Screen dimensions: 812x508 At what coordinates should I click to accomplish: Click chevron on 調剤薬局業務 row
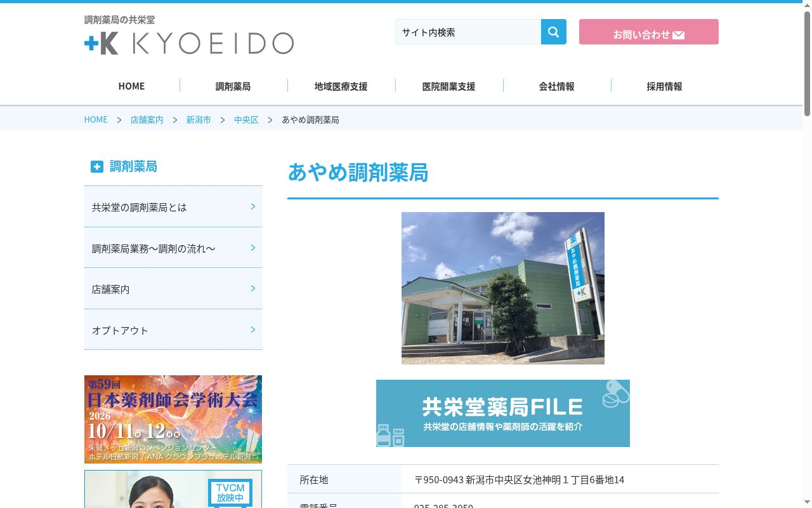pyautogui.click(x=253, y=248)
